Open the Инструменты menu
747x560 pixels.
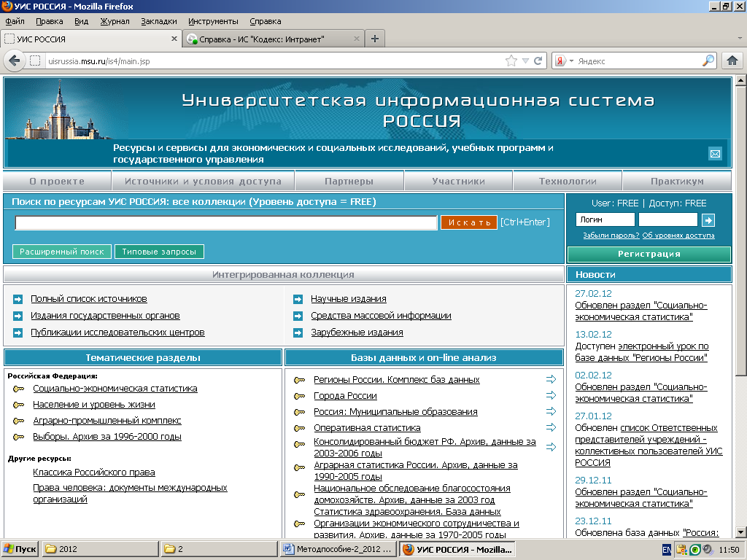(x=213, y=21)
